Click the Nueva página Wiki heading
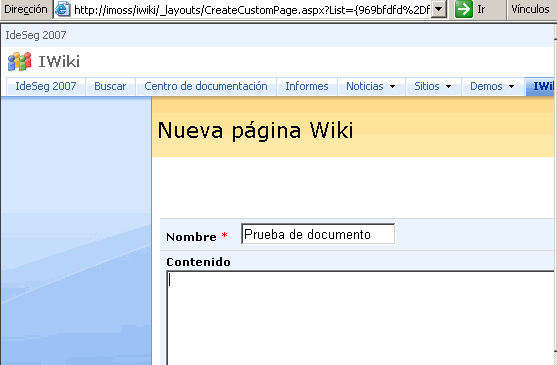 255,130
